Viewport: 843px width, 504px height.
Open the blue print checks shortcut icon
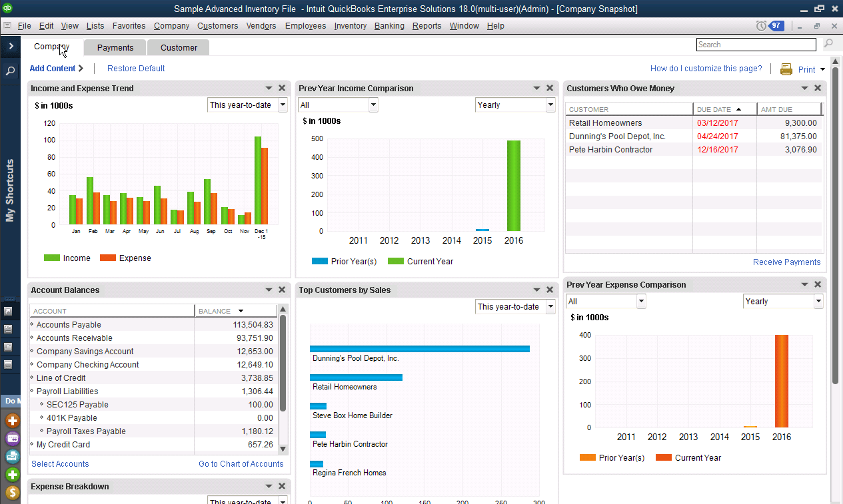(12, 456)
